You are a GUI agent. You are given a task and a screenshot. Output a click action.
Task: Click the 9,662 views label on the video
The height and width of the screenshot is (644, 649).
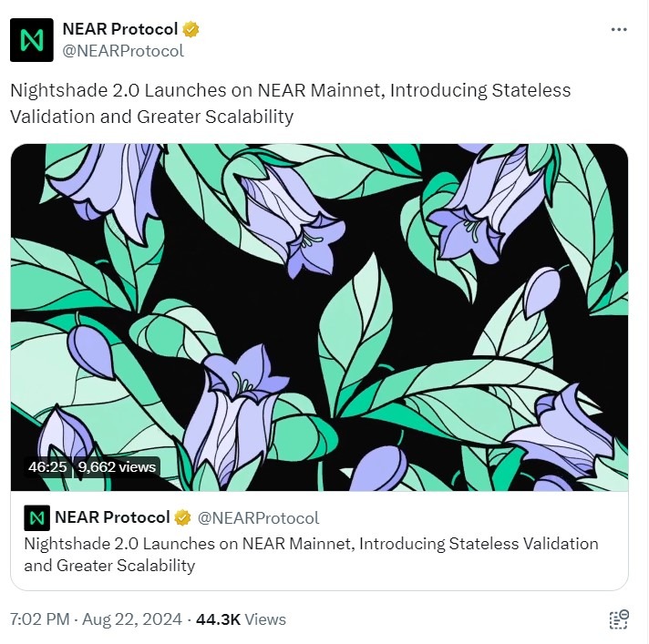(x=118, y=467)
